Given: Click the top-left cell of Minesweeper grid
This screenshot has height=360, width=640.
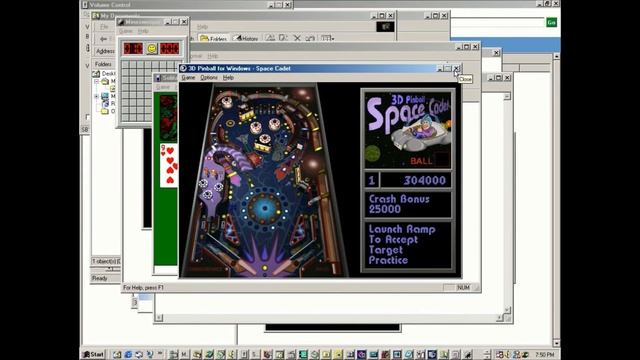Looking at the screenshot, I should 125,65.
